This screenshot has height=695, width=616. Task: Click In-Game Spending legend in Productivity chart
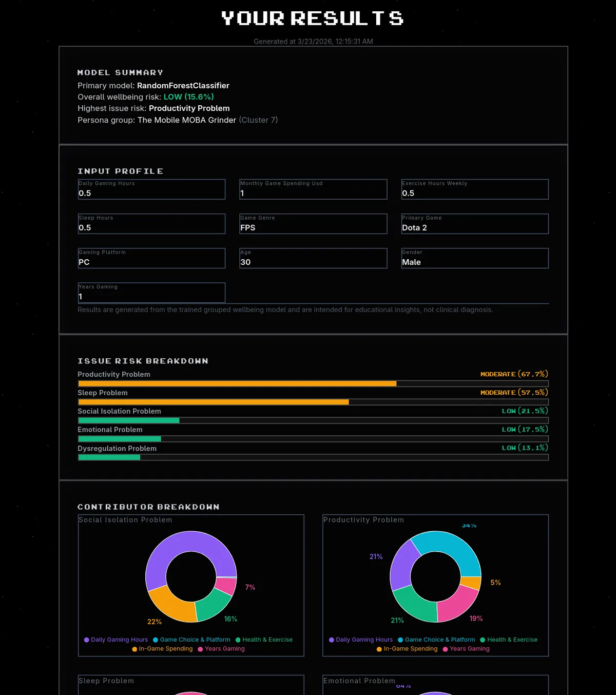coord(407,649)
